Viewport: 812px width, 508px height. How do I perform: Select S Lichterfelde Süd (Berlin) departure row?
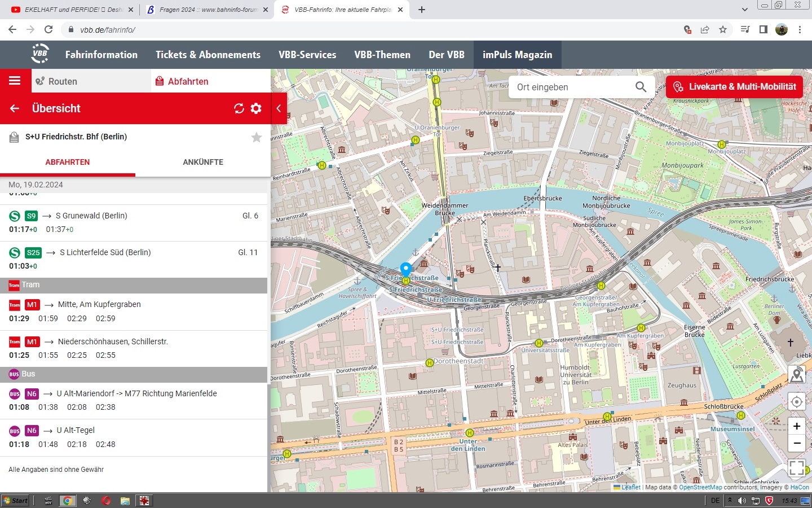click(134, 259)
